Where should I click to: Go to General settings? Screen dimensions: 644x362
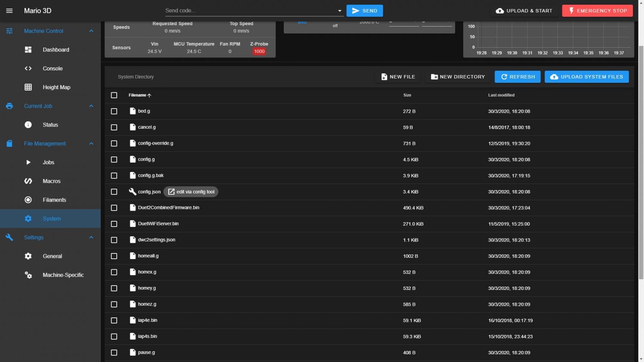[x=52, y=256]
